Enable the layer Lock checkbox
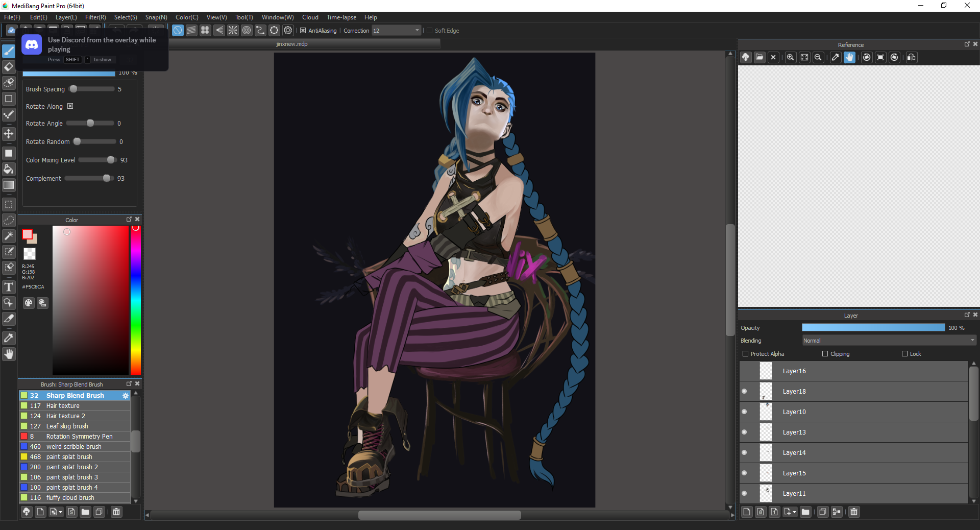This screenshot has height=530, width=980. (x=904, y=353)
